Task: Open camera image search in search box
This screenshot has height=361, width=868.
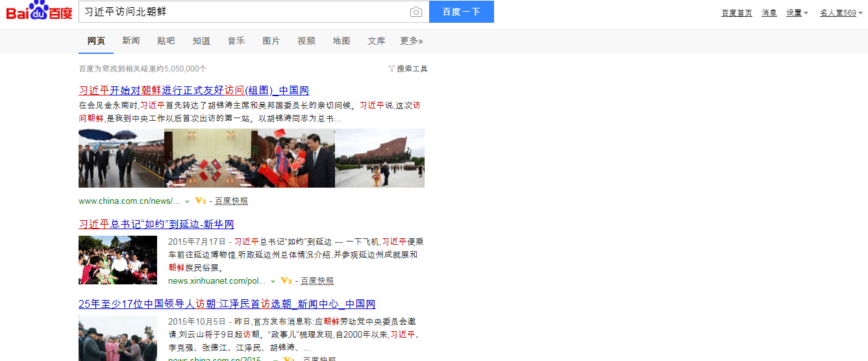Action: (416, 12)
